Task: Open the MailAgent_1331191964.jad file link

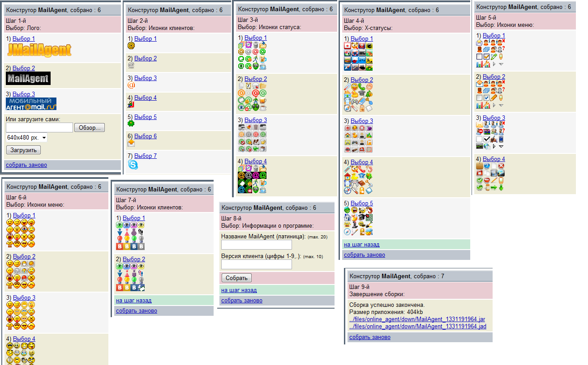Action: tap(417, 327)
